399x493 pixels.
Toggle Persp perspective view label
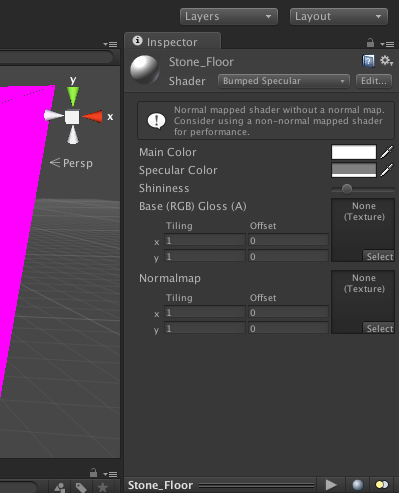point(71,163)
